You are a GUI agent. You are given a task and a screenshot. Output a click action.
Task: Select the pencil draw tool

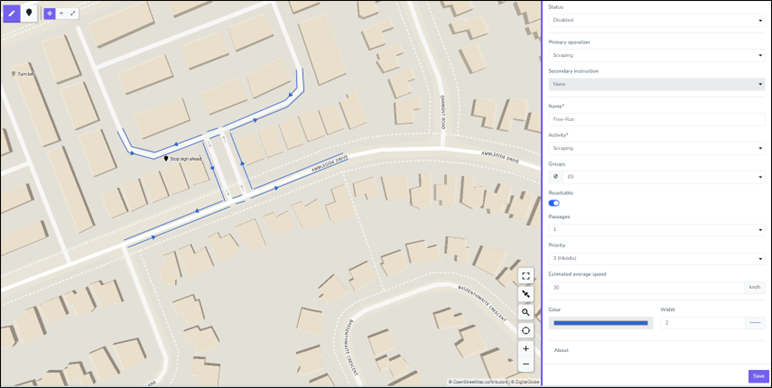tap(12, 13)
